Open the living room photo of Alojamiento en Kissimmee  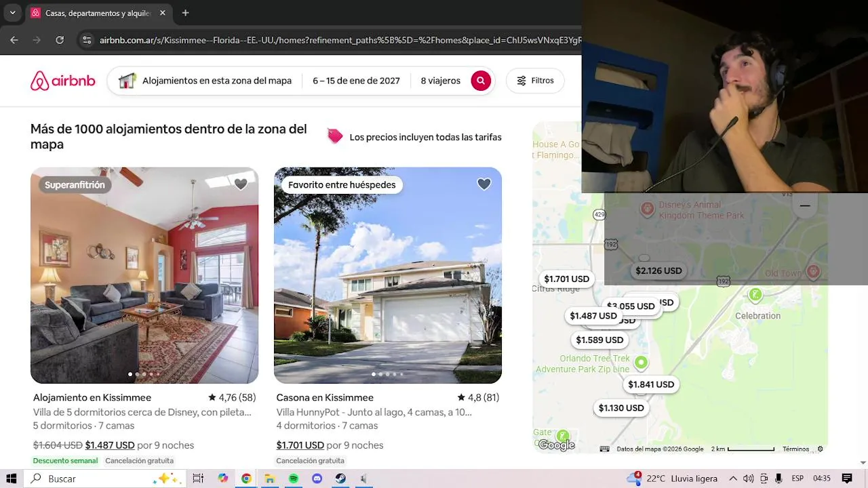[144, 275]
